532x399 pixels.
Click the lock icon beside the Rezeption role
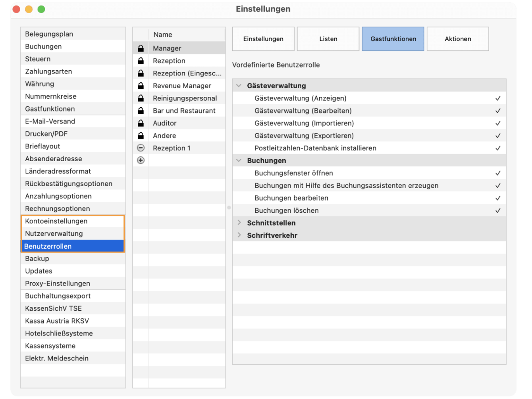coord(141,61)
